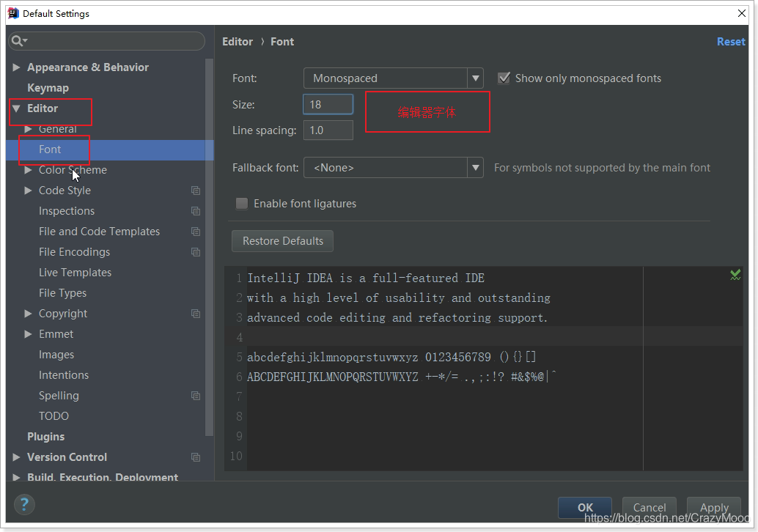Expand the General subsection arrow
This screenshot has width=758, height=532.
pos(28,129)
